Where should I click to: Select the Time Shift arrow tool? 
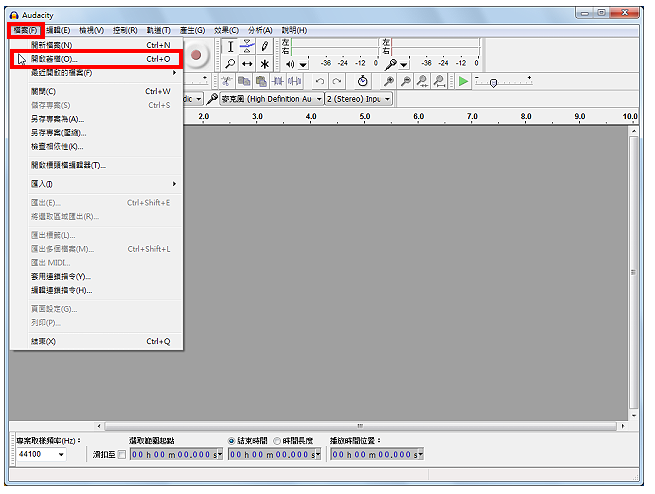click(x=247, y=64)
